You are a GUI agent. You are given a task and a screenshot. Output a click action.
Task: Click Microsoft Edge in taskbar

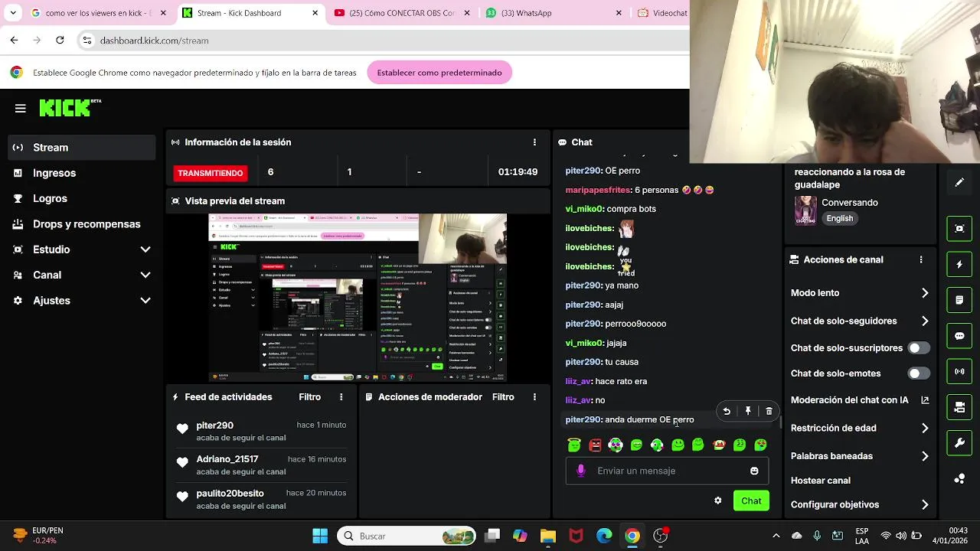604,536
